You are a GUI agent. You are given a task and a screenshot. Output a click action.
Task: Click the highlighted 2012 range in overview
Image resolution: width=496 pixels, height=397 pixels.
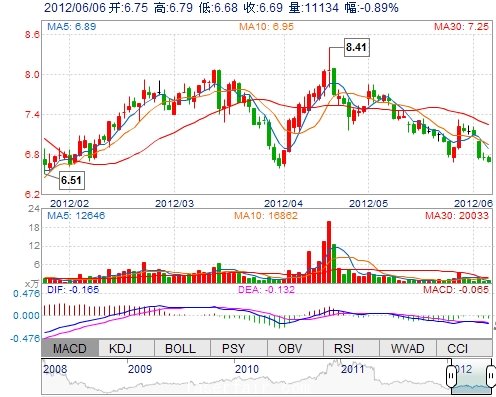coord(471,376)
